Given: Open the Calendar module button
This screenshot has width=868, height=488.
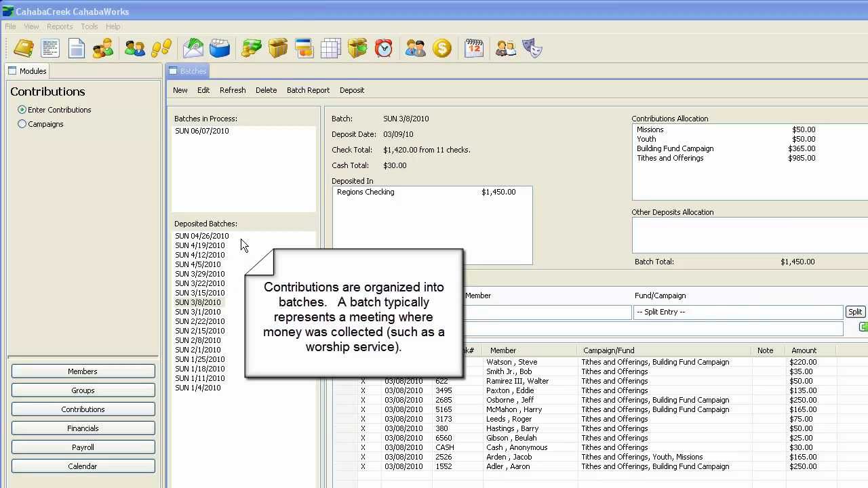Looking at the screenshot, I should (83, 466).
